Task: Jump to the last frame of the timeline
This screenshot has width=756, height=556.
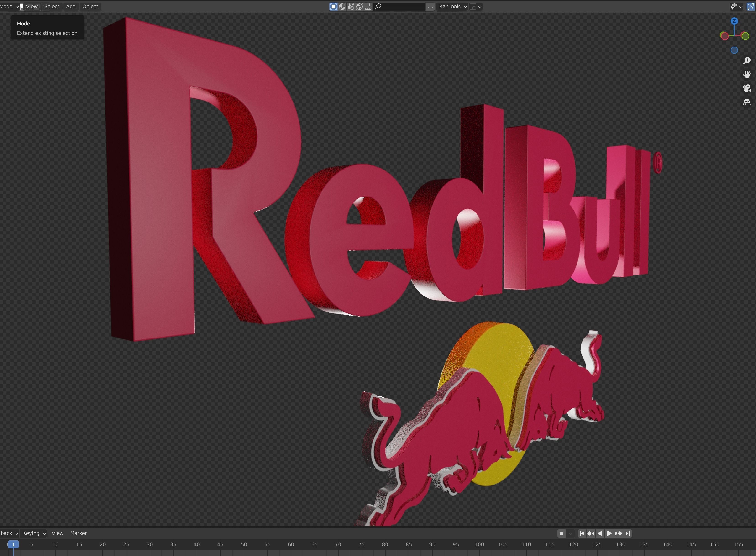Action: click(627, 533)
